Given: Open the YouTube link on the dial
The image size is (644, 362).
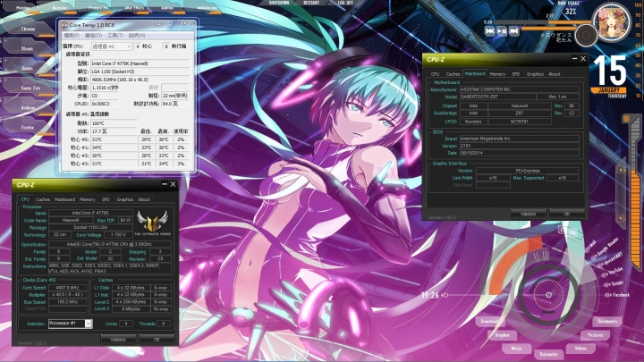Looking at the screenshot, I should click(613, 272).
